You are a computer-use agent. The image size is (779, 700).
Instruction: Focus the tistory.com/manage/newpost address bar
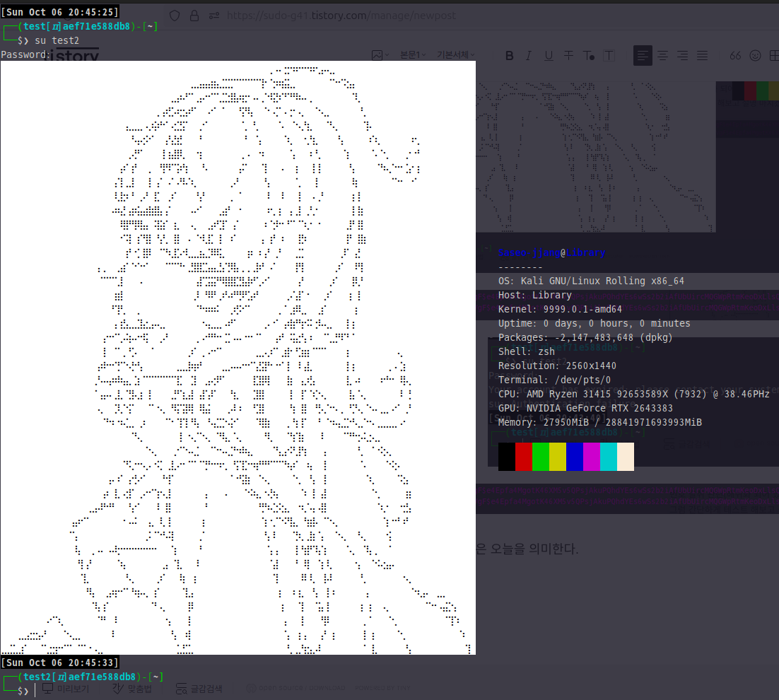(341, 16)
